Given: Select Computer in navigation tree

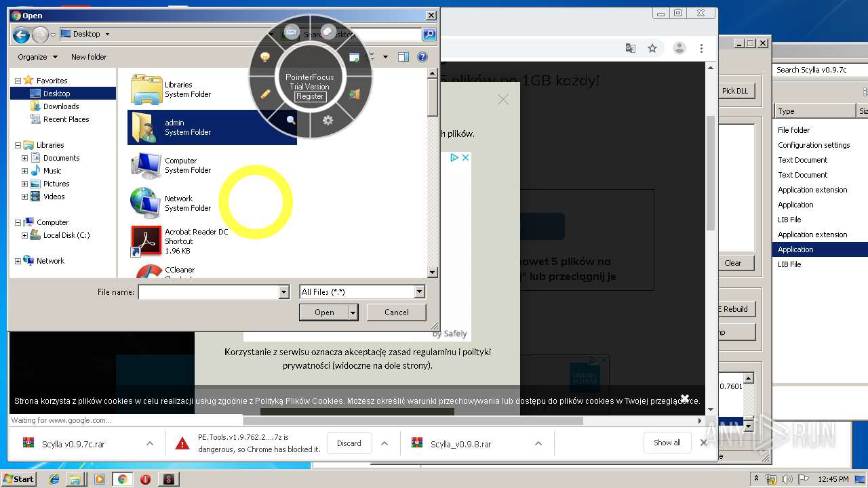Looking at the screenshot, I should point(52,222).
